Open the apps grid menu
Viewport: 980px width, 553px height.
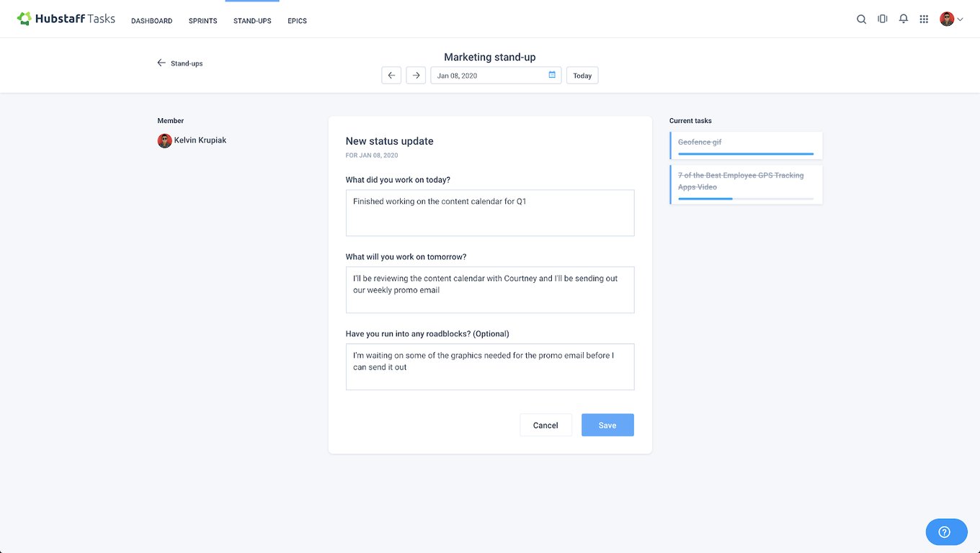(924, 19)
